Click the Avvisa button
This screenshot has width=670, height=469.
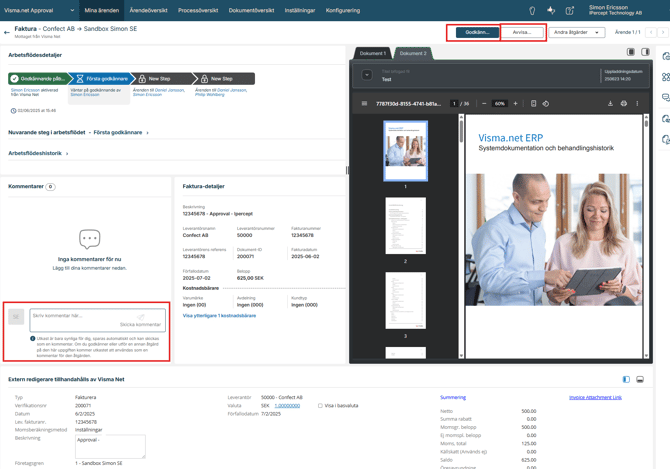tap(522, 32)
